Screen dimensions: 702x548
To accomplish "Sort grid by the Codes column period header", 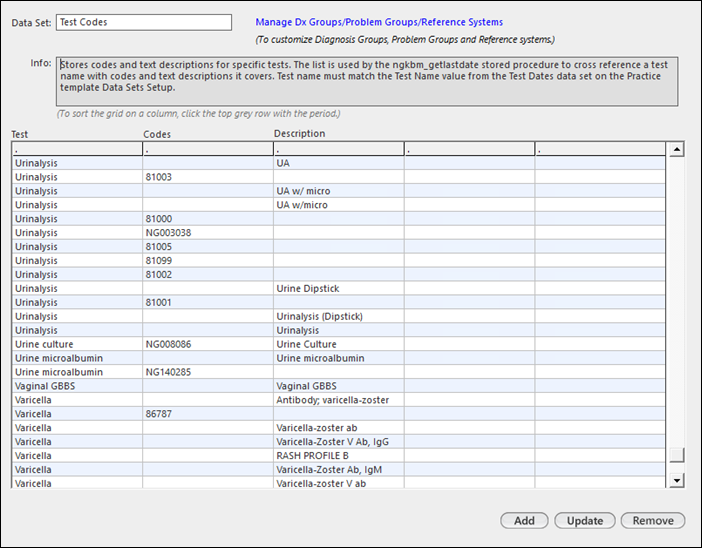I will click(208, 149).
